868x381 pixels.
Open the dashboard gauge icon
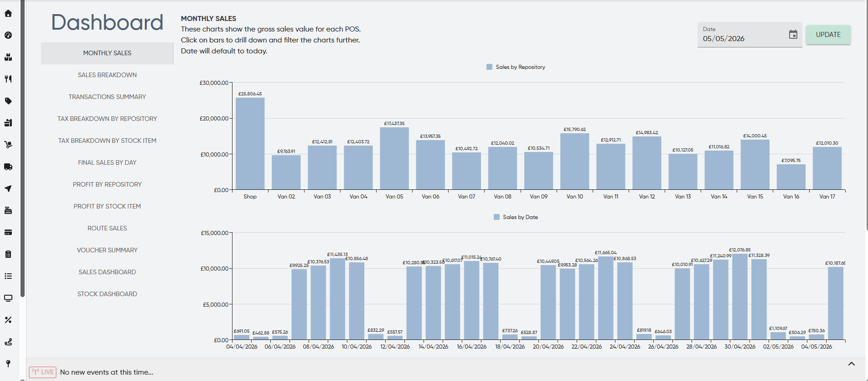pyautogui.click(x=8, y=35)
